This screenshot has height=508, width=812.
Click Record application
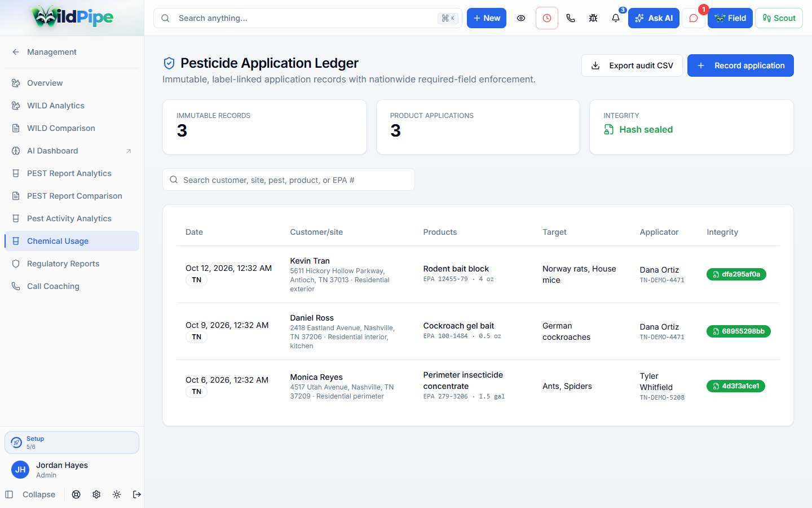pos(740,65)
